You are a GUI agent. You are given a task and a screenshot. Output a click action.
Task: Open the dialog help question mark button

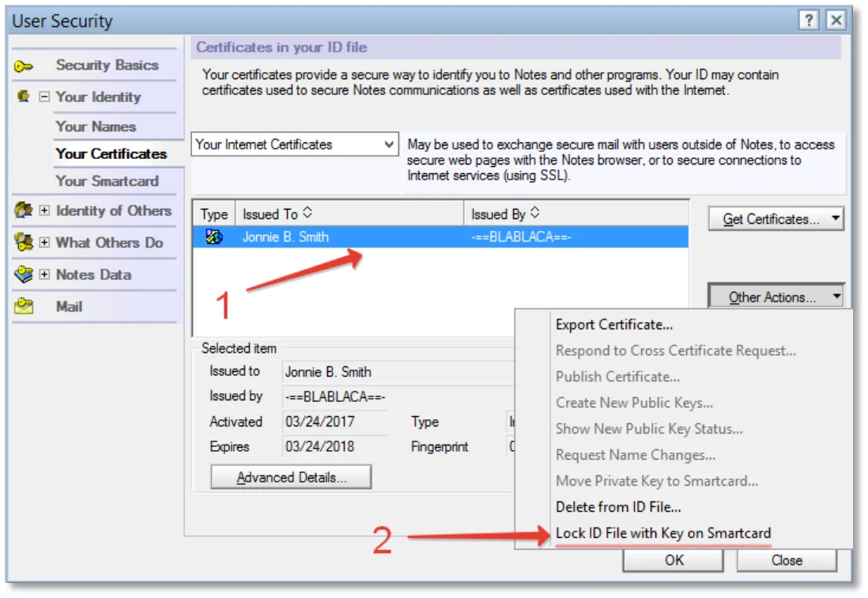pos(809,21)
